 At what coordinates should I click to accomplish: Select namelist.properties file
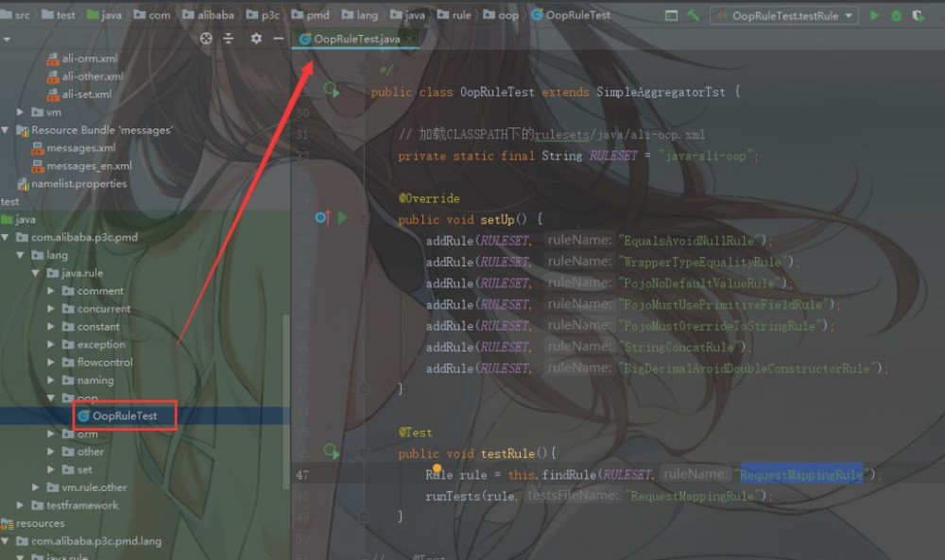(73, 183)
